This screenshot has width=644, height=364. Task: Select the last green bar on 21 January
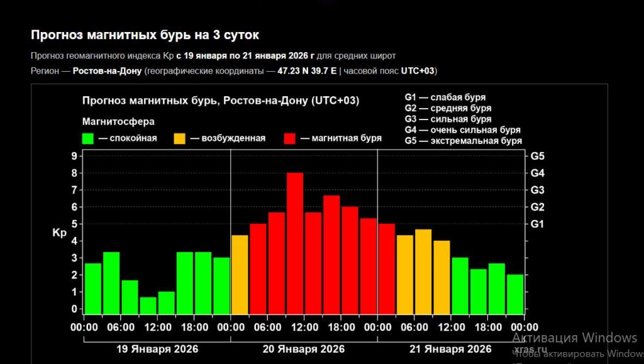(x=515, y=294)
